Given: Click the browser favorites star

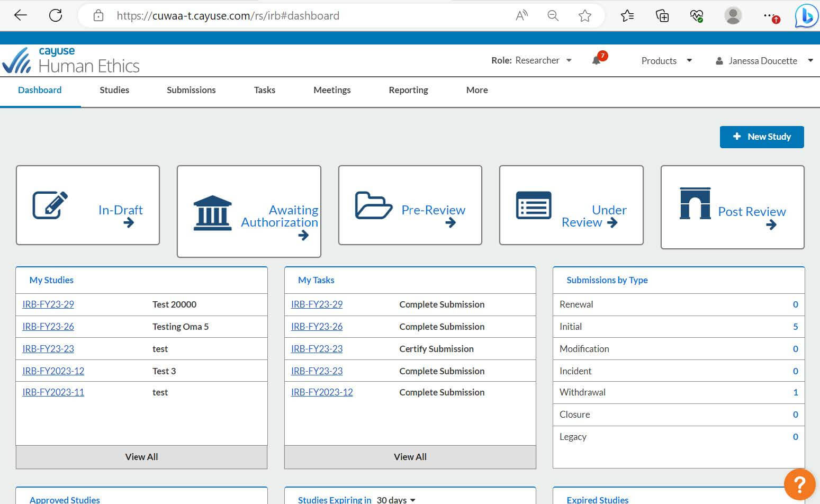Looking at the screenshot, I should click(585, 15).
